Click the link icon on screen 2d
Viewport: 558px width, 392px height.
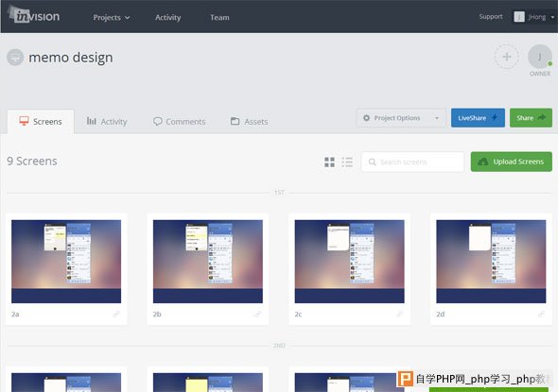click(541, 314)
